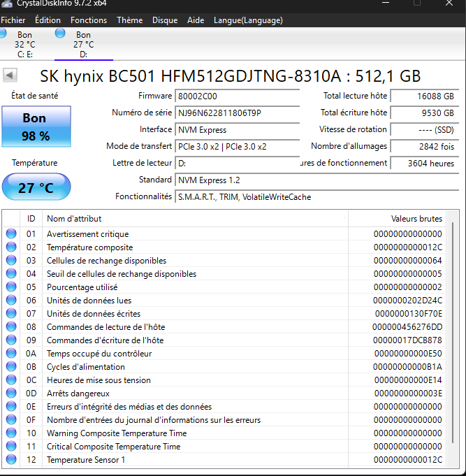Click the serial number field
Image resolution: width=466 pixels, height=476 pixels.
pyautogui.click(x=237, y=113)
